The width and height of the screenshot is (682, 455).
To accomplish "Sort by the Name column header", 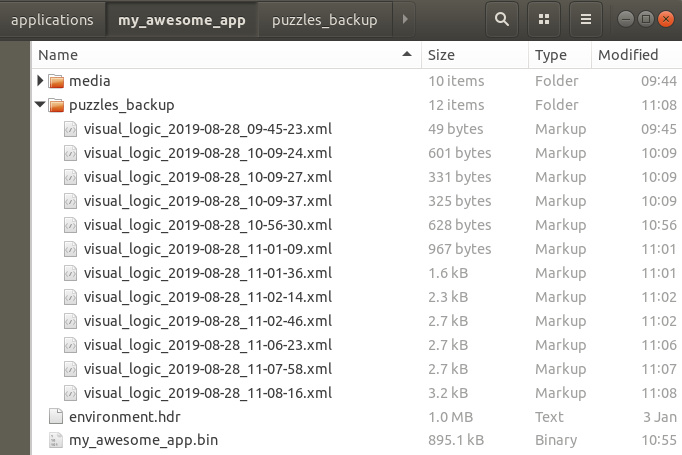I will (x=226, y=55).
